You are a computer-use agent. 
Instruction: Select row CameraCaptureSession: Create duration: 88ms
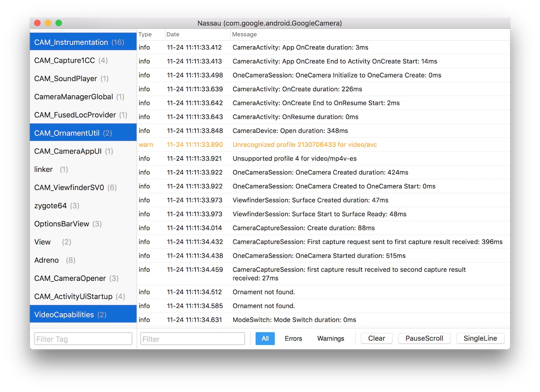coord(323,228)
